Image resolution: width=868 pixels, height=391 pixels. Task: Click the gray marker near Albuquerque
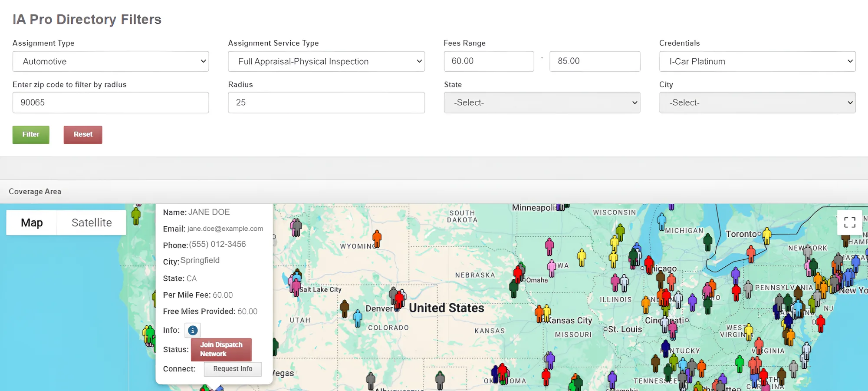click(371, 381)
